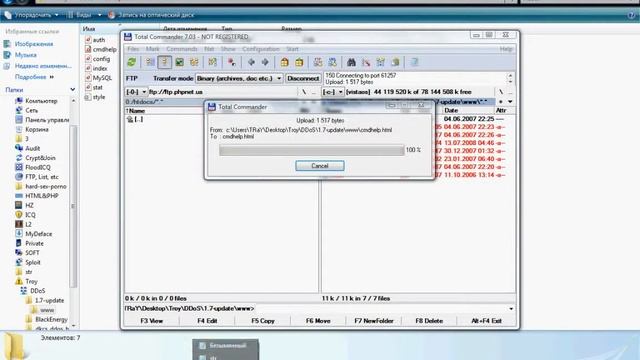Click the directory tree view toolbar icon
The image size is (640, 360).
point(194,62)
